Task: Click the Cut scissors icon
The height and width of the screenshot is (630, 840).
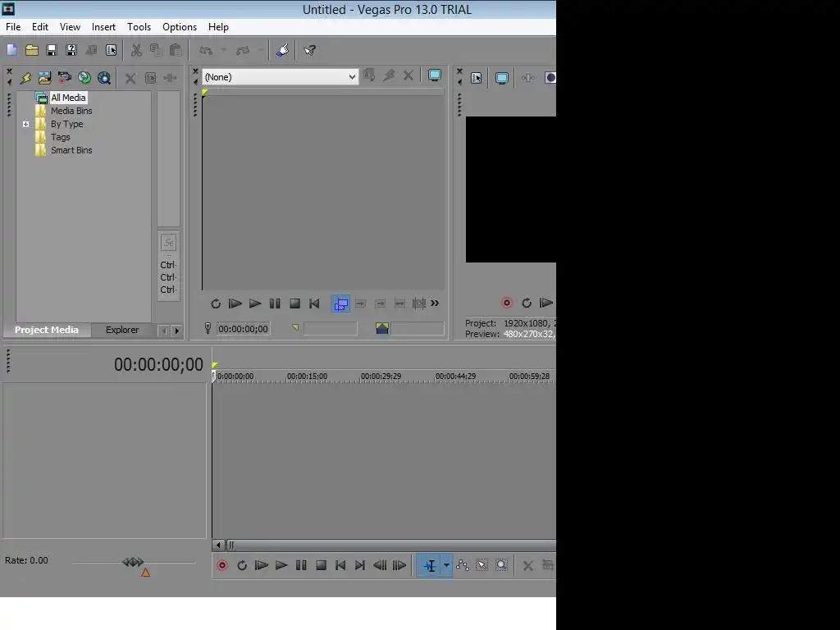Action: click(137, 50)
